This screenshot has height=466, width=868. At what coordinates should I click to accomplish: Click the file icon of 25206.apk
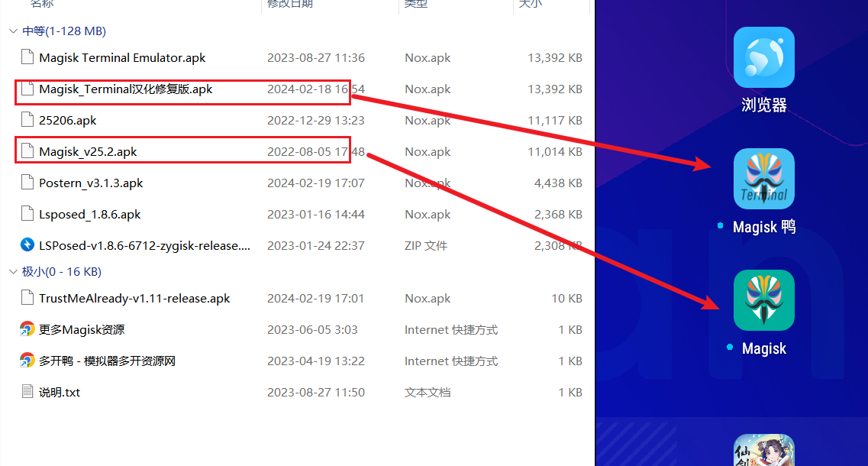[x=27, y=120]
